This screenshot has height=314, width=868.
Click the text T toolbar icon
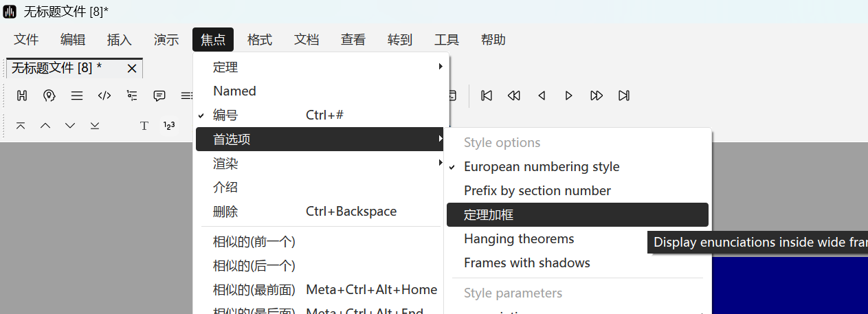tap(144, 126)
